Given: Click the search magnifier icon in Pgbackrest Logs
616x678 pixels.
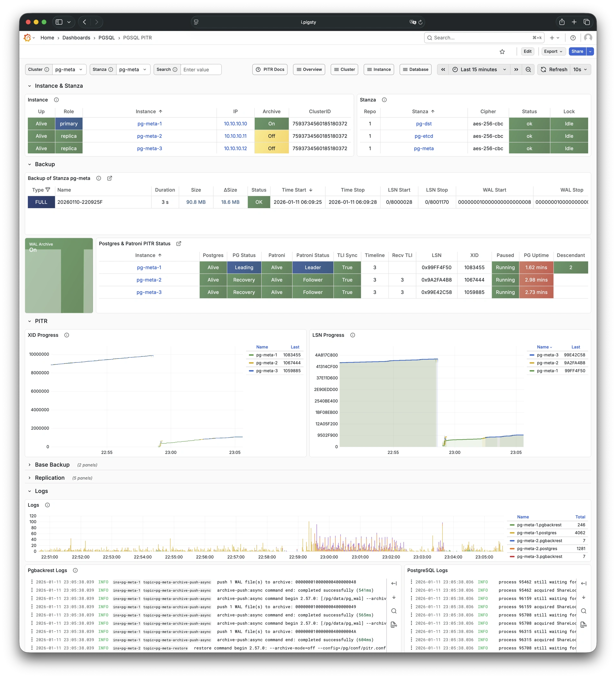Looking at the screenshot, I should pos(394,611).
